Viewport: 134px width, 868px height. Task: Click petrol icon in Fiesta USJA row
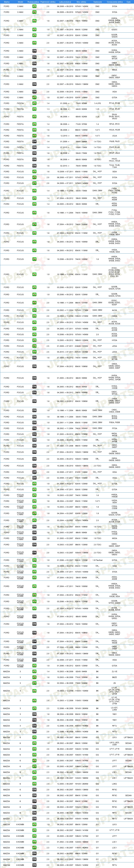click(34, 136)
